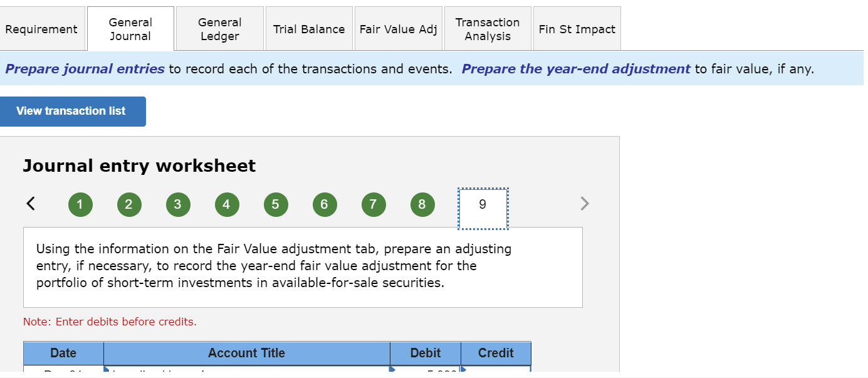Select step 8 green circle
This screenshot has height=378, width=868.
click(x=422, y=204)
